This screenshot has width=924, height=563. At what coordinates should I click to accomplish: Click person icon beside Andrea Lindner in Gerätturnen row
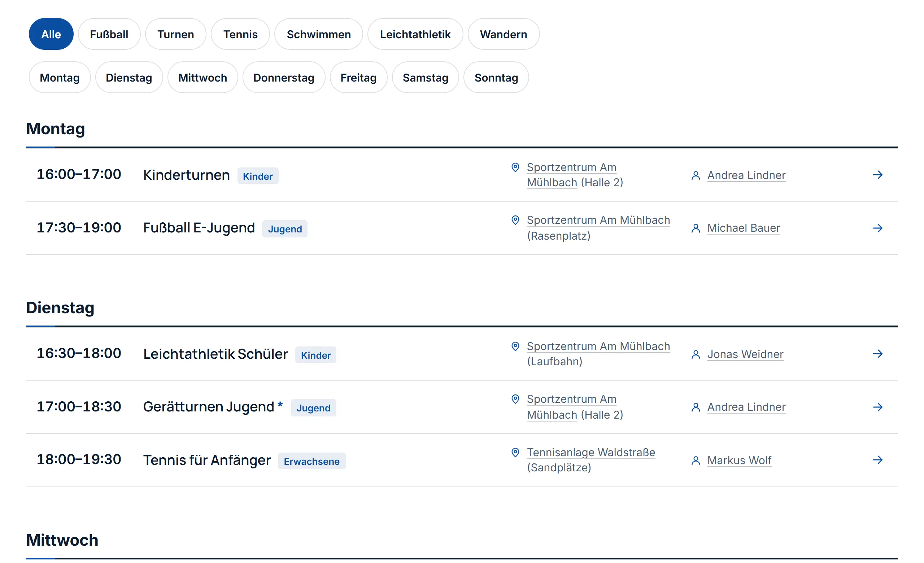695,407
